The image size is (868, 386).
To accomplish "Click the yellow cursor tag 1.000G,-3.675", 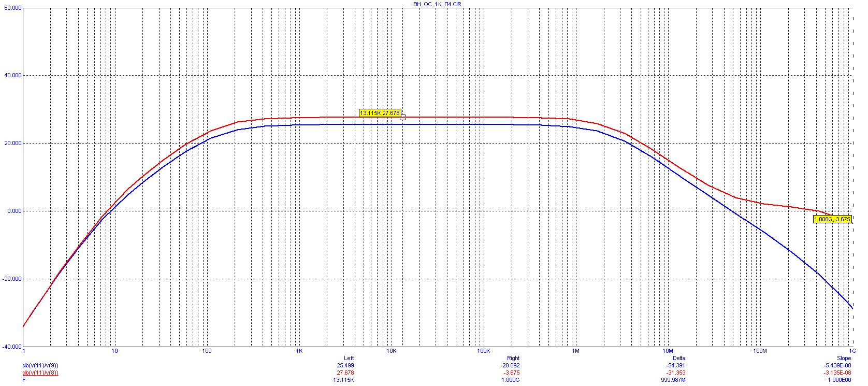I will (832, 219).
